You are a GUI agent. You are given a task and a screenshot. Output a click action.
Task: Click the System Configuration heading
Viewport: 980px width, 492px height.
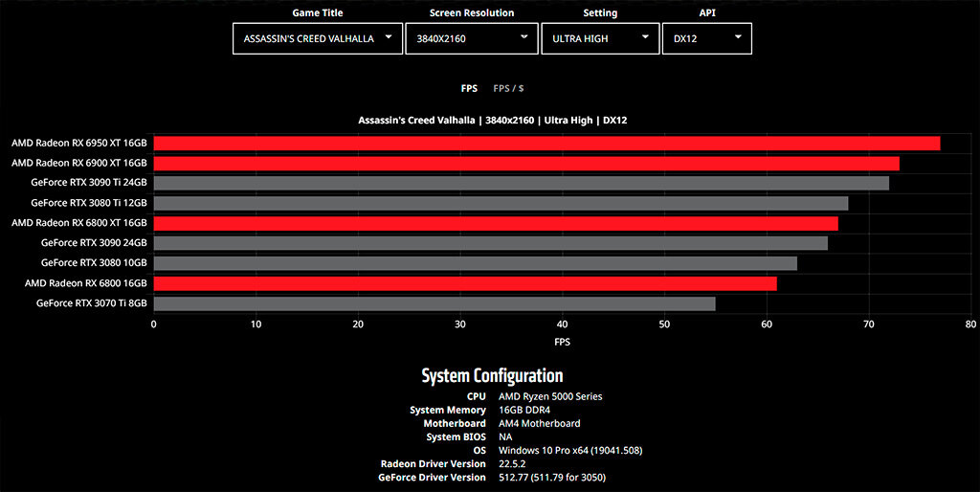tap(492, 376)
